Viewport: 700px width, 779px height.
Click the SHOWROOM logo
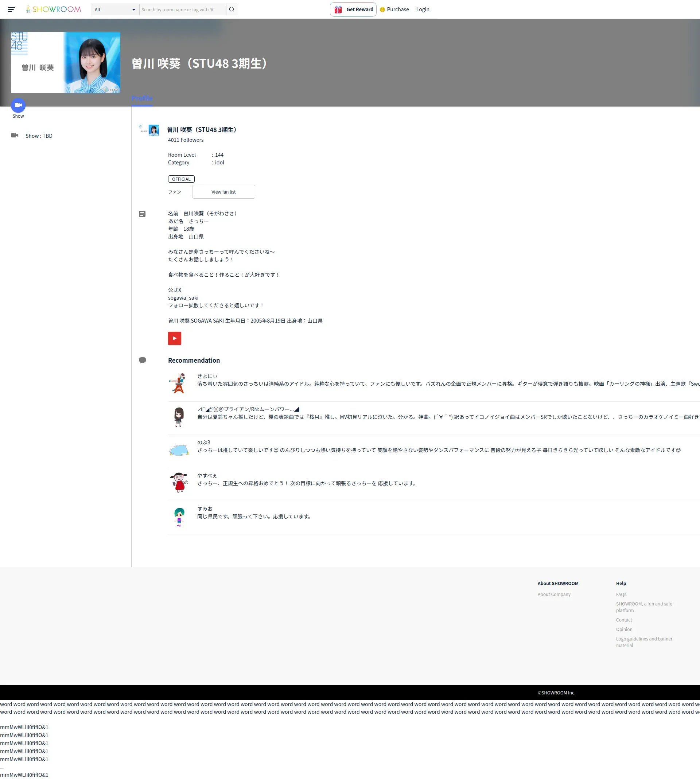click(54, 9)
